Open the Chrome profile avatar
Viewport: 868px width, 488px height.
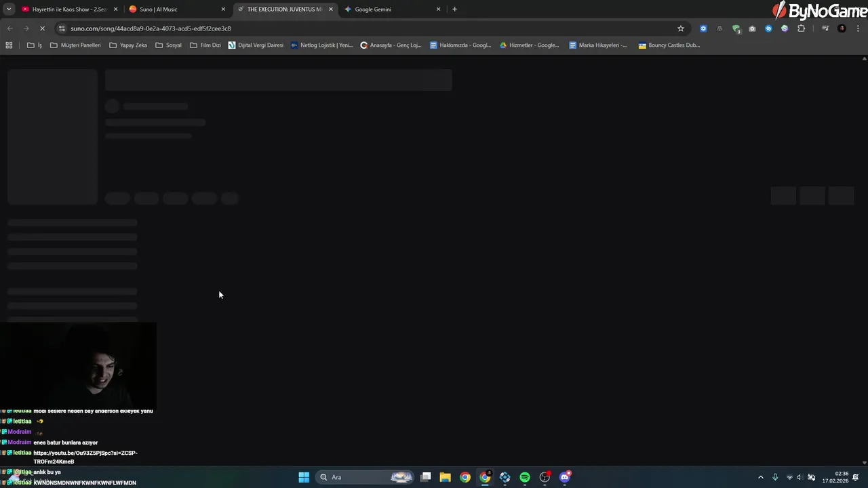point(842,28)
